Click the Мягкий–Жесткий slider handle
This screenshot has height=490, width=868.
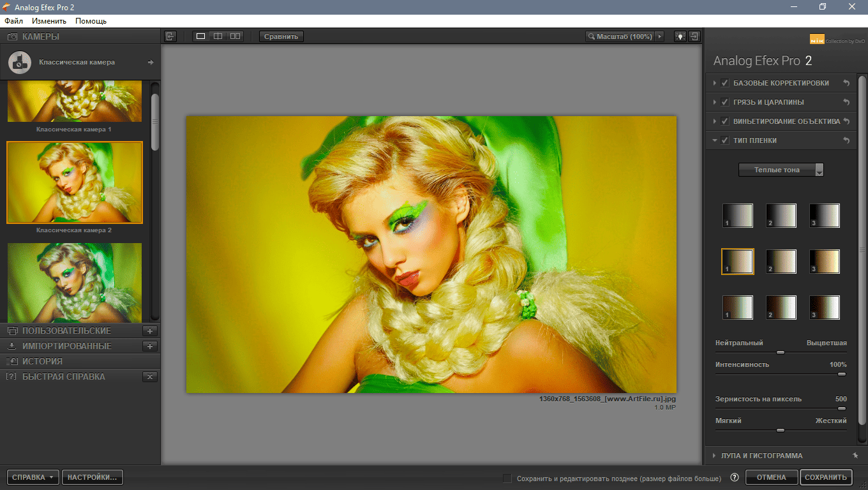[780, 430]
